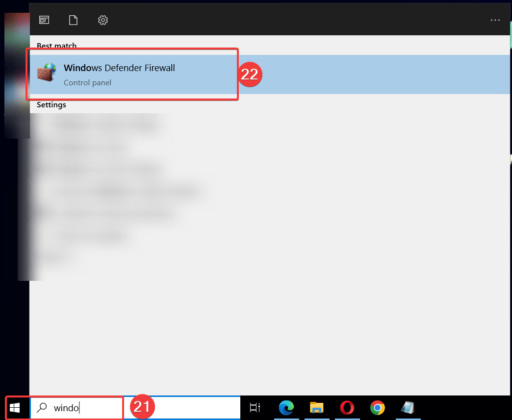This screenshot has width=512, height=420.
Task: Click the Settings section heading
Action: [x=51, y=105]
